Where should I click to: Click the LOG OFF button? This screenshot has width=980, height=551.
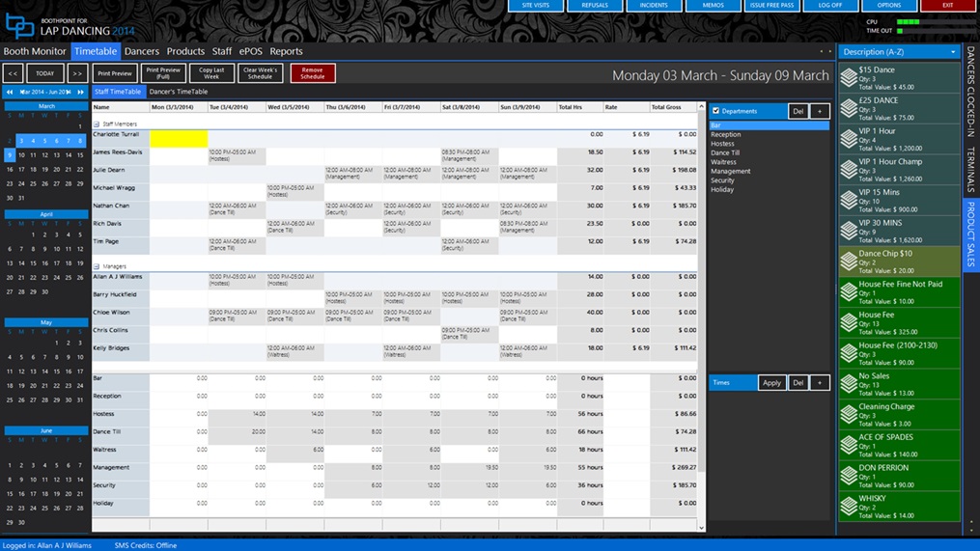[x=830, y=5]
